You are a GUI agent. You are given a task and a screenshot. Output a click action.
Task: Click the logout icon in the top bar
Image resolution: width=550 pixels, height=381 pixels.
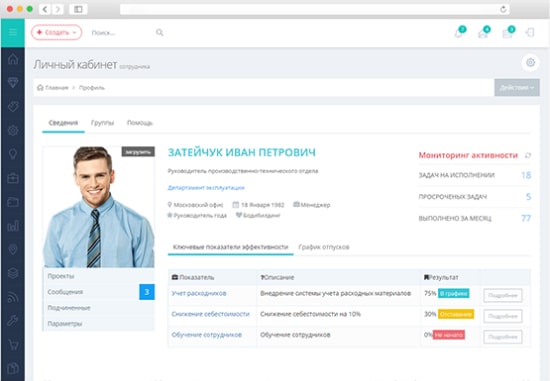coord(530,33)
